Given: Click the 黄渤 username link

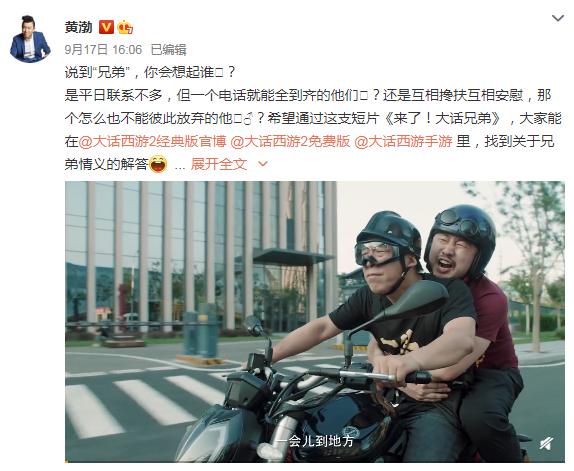Looking at the screenshot, I should tap(78, 27).
